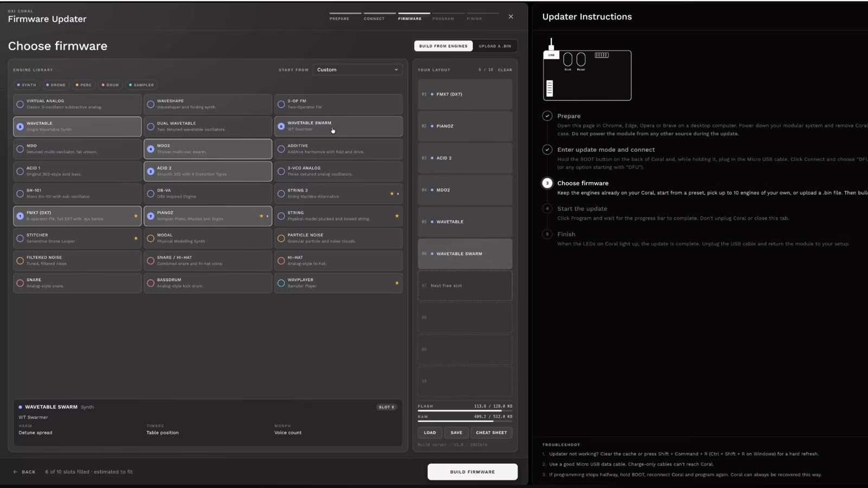Toggle the PERC filter chip

tap(84, 85)
